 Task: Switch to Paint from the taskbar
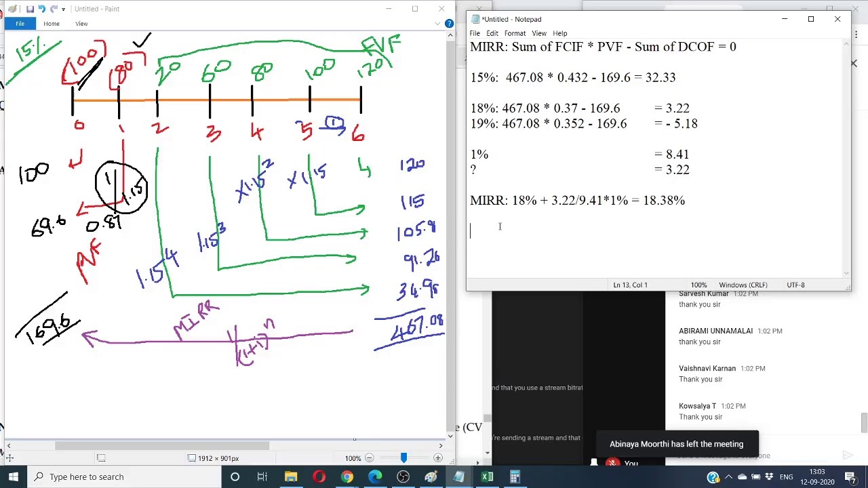coord(431,476)
